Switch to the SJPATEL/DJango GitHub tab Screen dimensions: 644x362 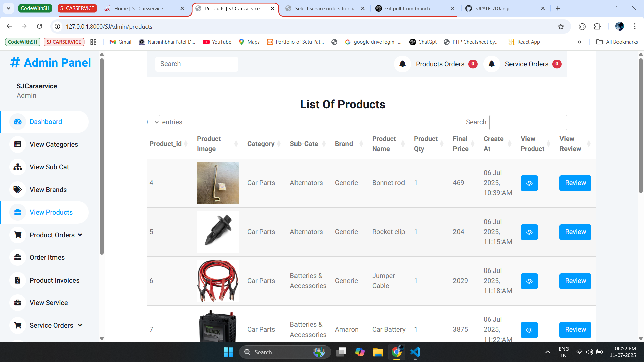[493, 8]
